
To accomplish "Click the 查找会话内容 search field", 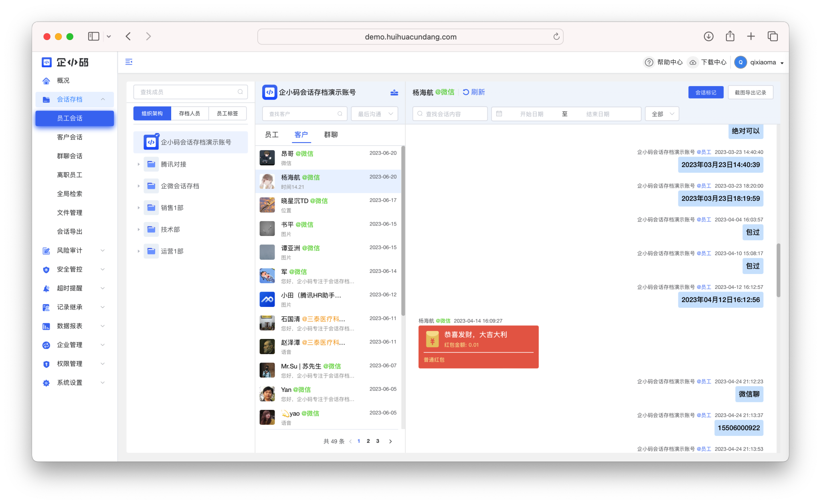I will pyautogui.click(x=450, y=114).
